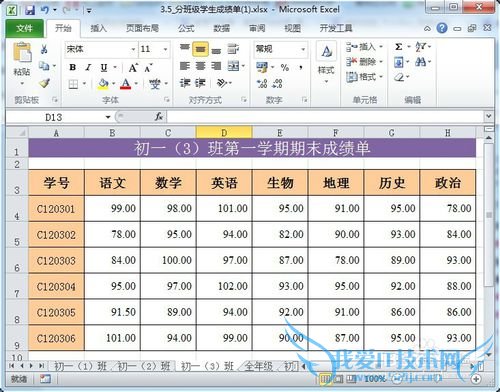Toggle Bold formatting

(72, 67)
